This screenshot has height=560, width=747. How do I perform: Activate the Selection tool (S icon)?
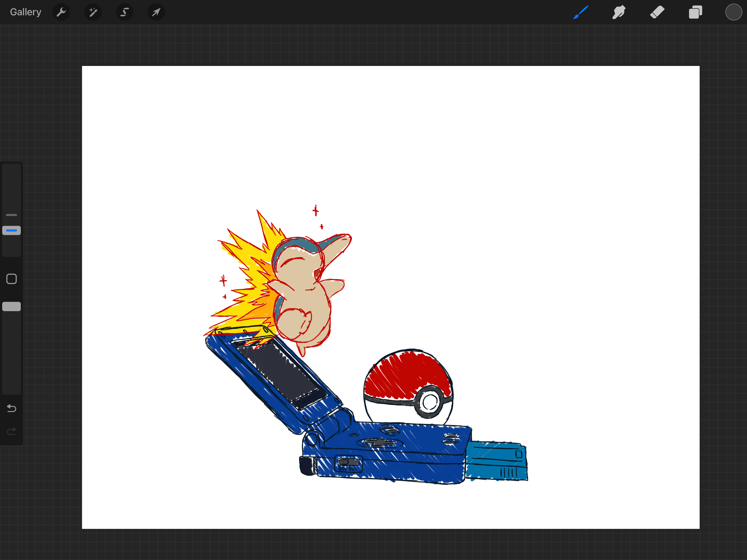[125, 12]
